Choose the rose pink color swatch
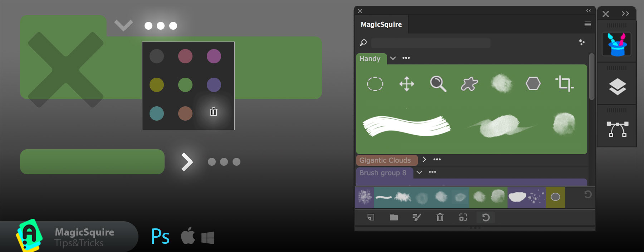644x252 pixels. (x=185, y=56)
